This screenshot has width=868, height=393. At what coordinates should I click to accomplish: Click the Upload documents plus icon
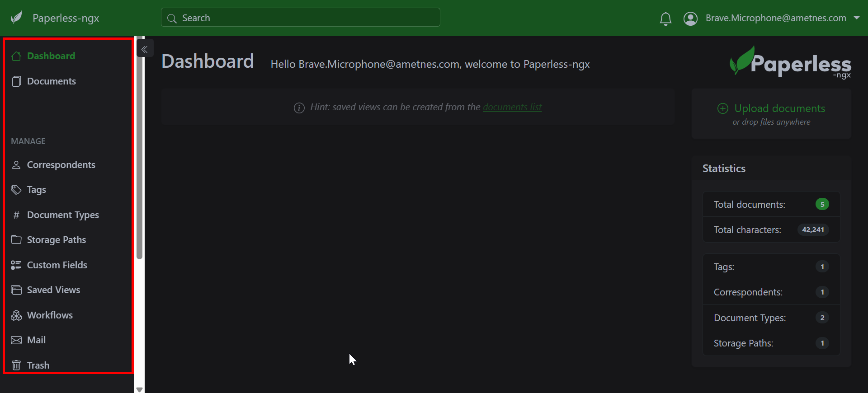click(x=722, y=108)
